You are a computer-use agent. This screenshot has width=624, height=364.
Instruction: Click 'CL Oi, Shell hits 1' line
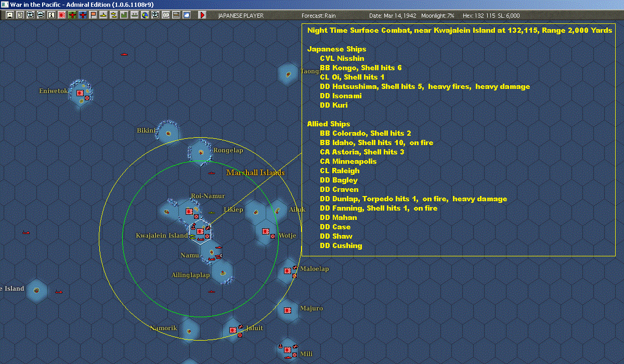pyautogui.click(x=352, y=77)
